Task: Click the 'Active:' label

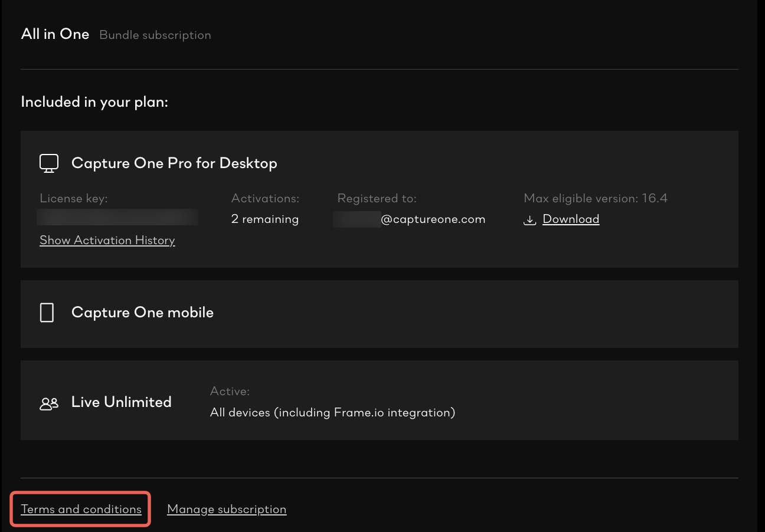Action: coord(230,392)
